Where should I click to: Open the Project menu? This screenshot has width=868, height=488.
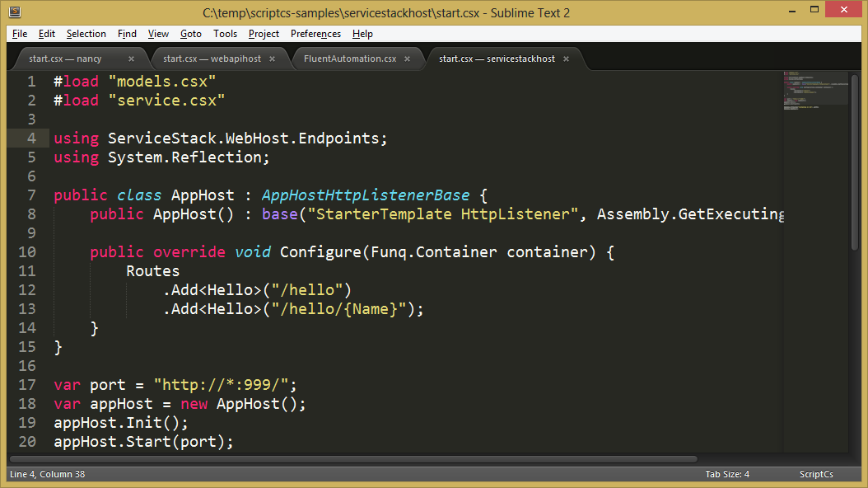coord(264,34)
